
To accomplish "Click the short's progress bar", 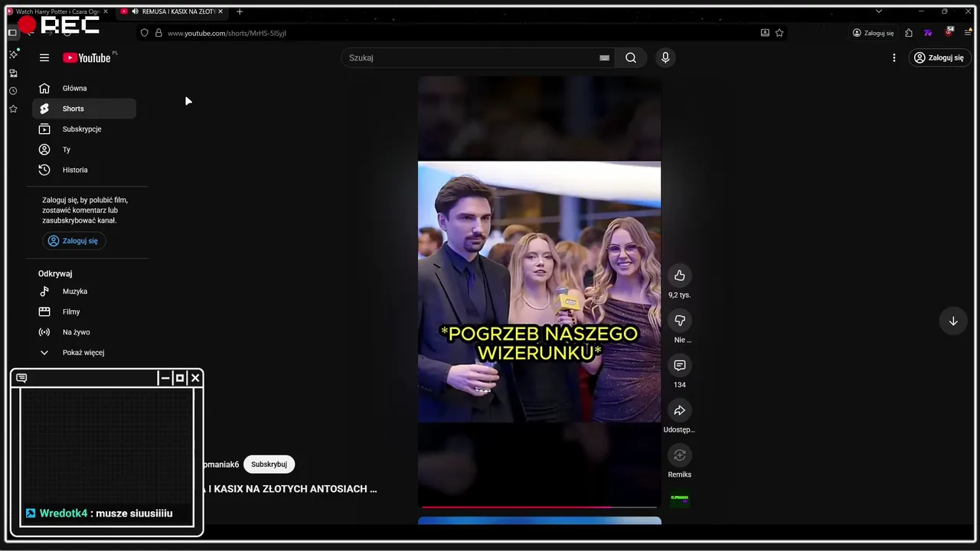I will 539,507.
